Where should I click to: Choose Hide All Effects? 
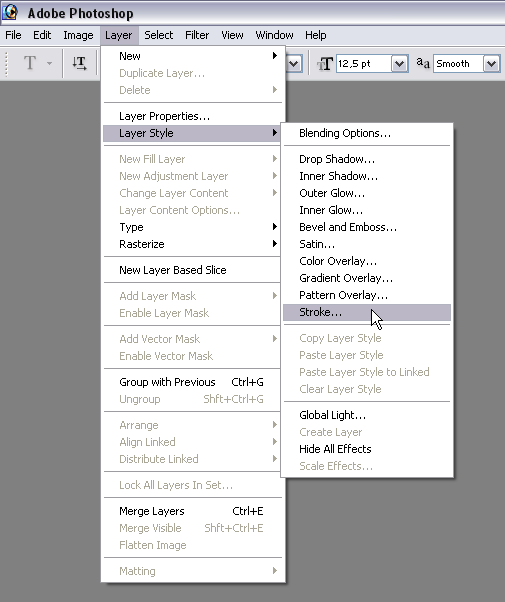pyautogui.click(x=367, y=449)
